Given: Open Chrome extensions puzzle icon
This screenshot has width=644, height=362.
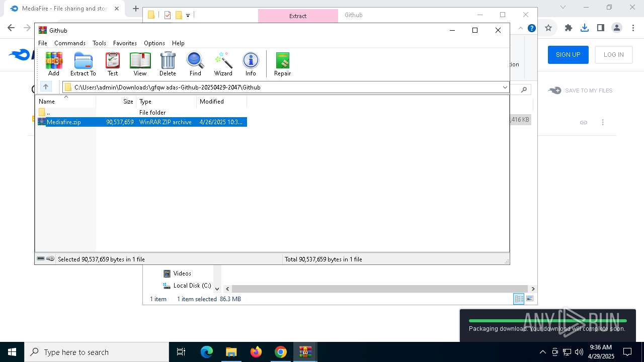Looking at the screenshot, I should coord(569,28).
